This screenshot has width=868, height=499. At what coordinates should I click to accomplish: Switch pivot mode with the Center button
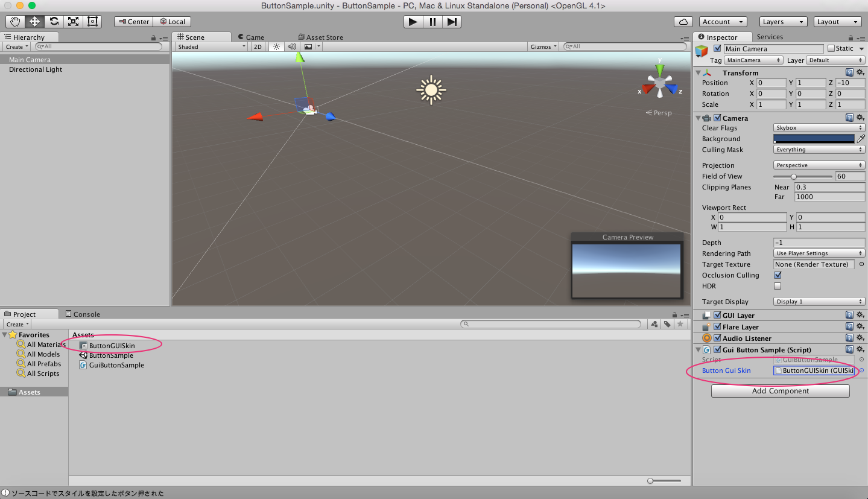click(x=133, y=21)
